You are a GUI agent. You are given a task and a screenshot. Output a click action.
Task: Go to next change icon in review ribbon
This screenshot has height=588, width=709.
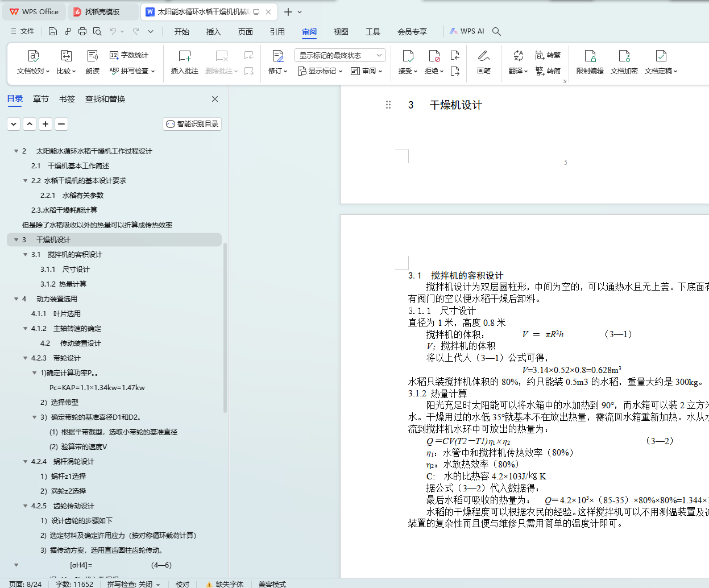click(455, 71)
